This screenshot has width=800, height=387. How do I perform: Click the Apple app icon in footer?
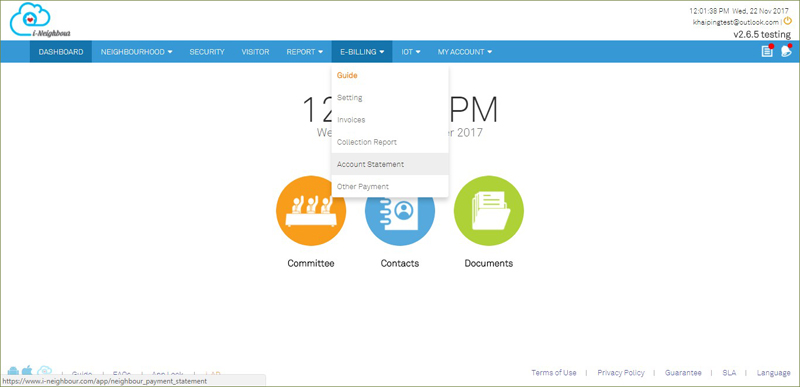tap(28, 370)
